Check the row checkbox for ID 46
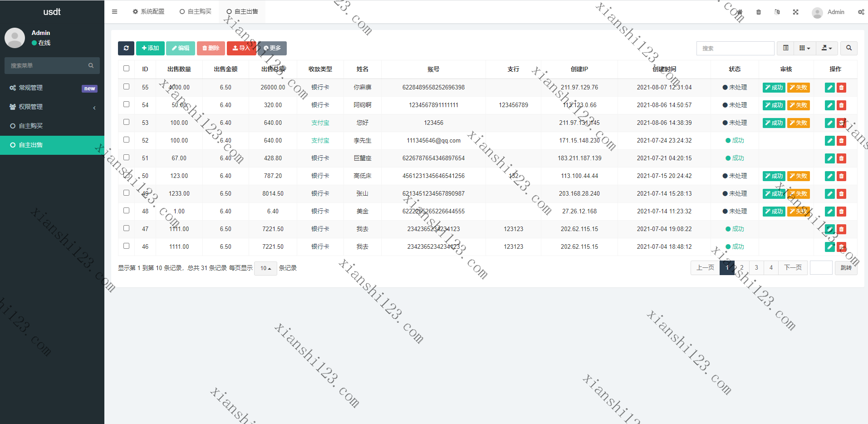The width and height of the screenshot is (868, 424). coord(126,246)
